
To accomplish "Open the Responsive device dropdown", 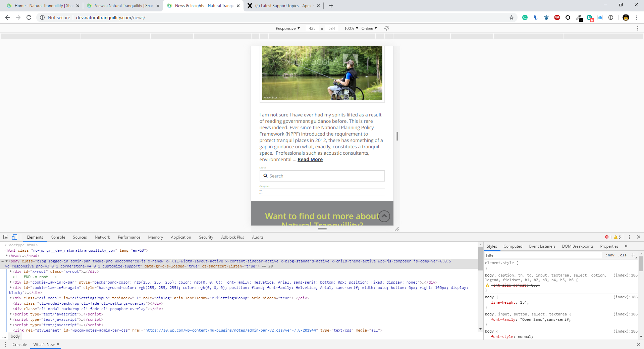I will 288,29.
